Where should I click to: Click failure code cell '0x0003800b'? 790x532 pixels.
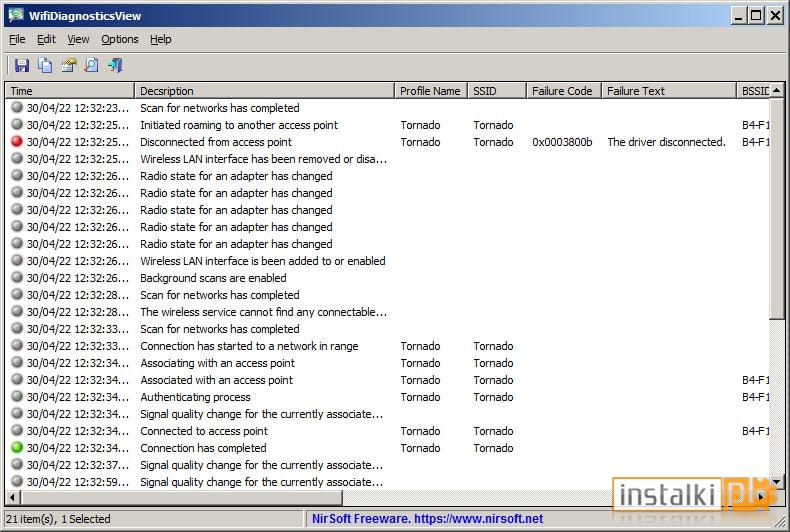point(562,142)
